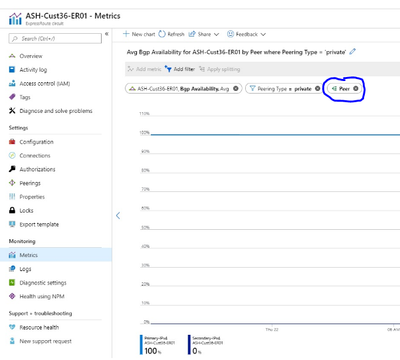This screenshot has width=400, height=360.
Task: Click the Peering Type = private filter pill
Action: 284,88
